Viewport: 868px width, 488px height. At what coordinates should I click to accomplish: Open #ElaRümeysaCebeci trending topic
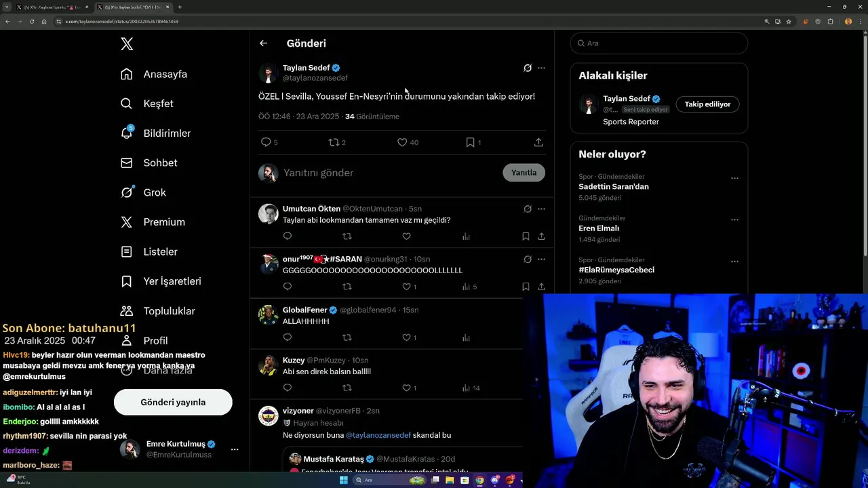[616, 270]
